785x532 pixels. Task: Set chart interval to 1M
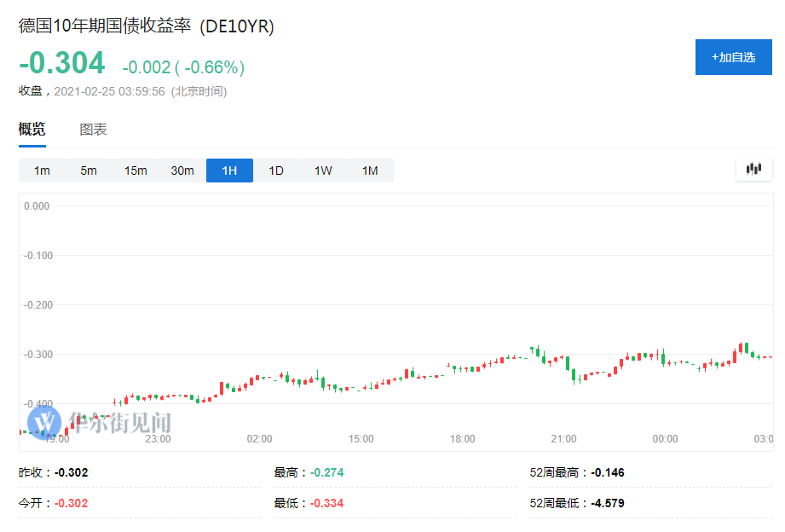click(370, 171)
